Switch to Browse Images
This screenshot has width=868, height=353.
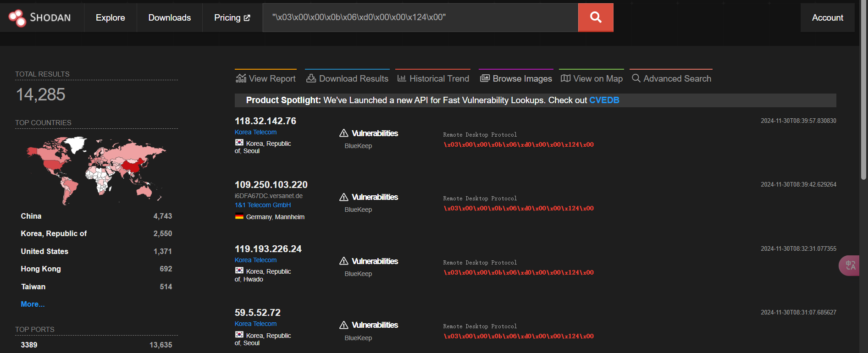[516, 78]
